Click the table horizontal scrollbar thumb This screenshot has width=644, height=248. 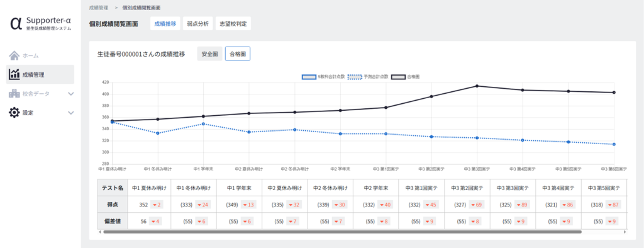pos(342,232)
